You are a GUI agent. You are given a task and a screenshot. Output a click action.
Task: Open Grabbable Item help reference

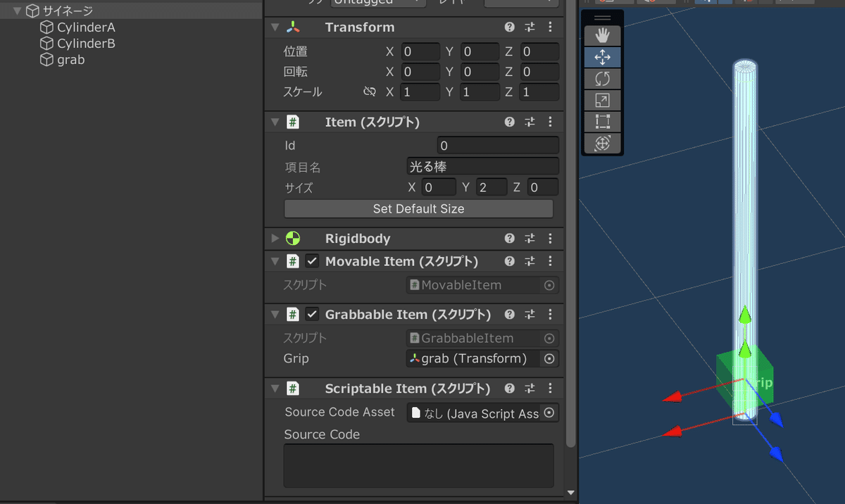point(510,315)
